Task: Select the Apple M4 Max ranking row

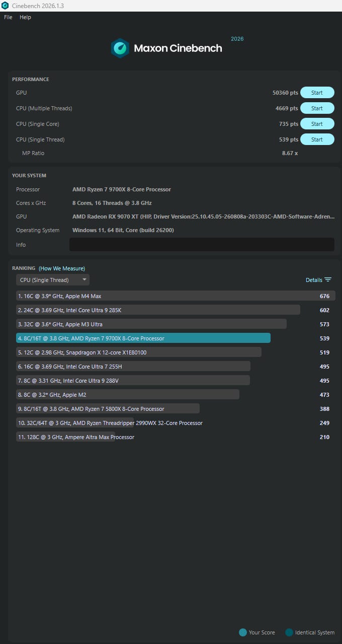Action: click(176, 296)
